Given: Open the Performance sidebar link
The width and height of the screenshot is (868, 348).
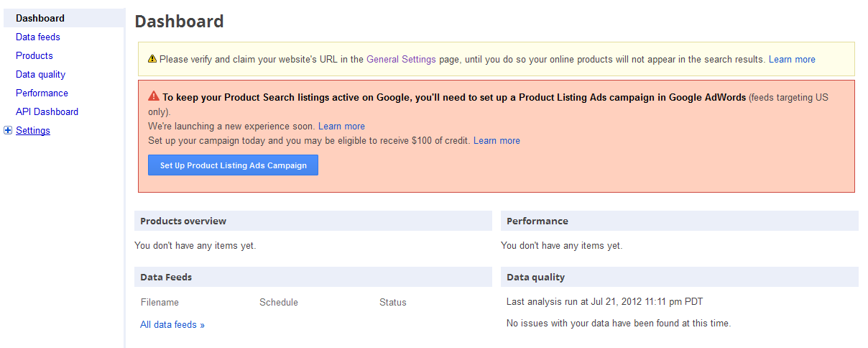Looking at the screenshot, I should 42,93.
